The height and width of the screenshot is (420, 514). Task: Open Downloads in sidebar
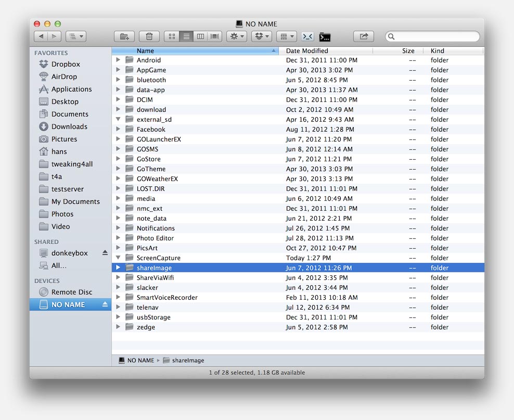pos(69,126)
